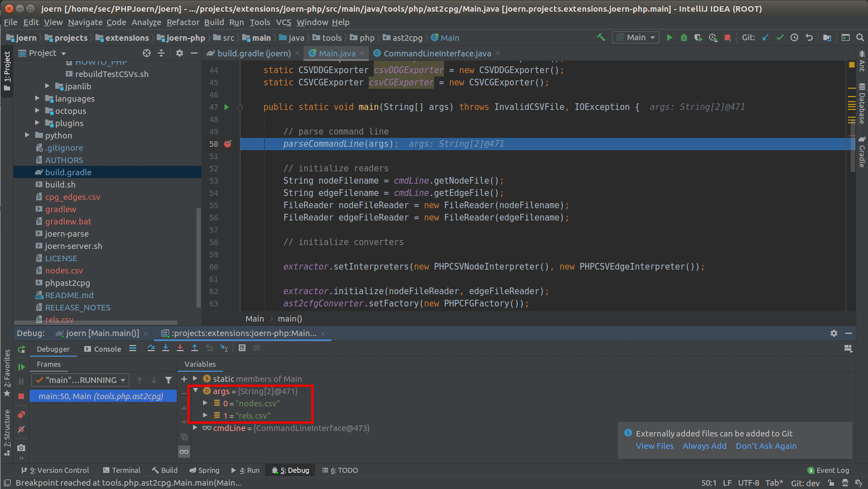The image size is (868, 489).
Task: Resume program execution
Action: point(21,366)
